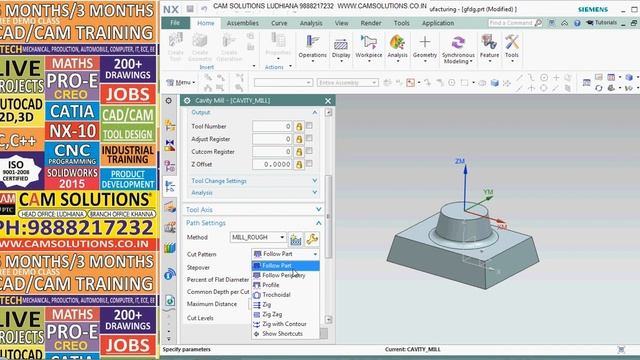Create new method icon beside MILL_ROUGH
Viewport: 640px width, 360px height.
pyautogui.click(x=296, y=239)
